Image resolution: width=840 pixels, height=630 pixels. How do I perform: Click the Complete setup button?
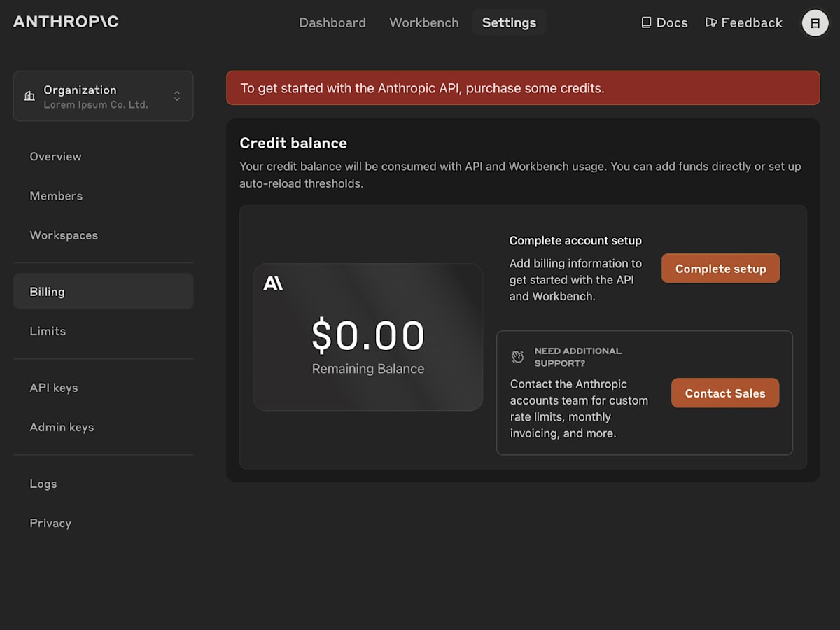(720, 269)
